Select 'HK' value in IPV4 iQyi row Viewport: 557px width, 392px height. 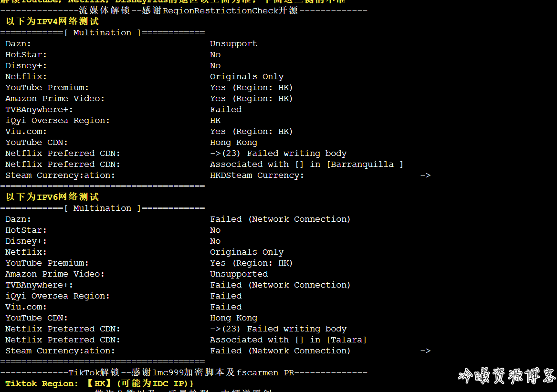pyautogui.click(x=215, y=121)
